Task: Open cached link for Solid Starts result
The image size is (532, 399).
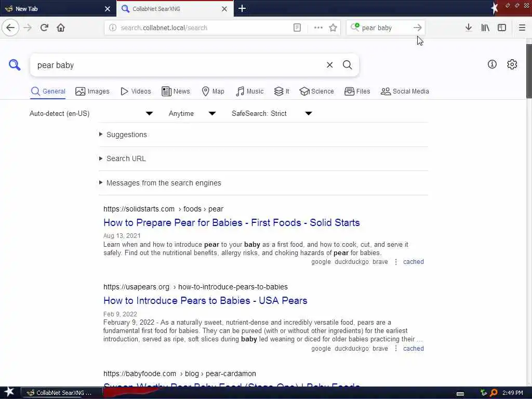Action: coord(413,262)
